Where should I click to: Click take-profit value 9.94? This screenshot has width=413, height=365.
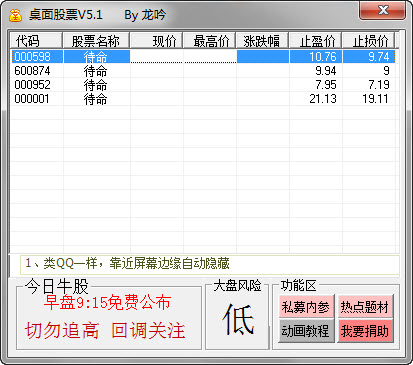[x=326, y=71]
